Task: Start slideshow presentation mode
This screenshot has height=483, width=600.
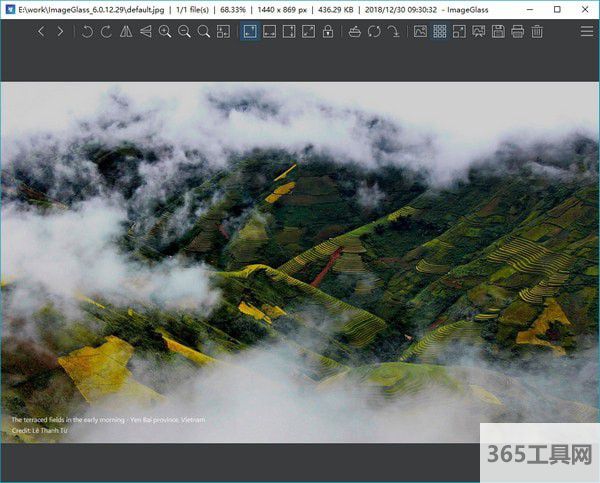Action: [x=479, y=32]
